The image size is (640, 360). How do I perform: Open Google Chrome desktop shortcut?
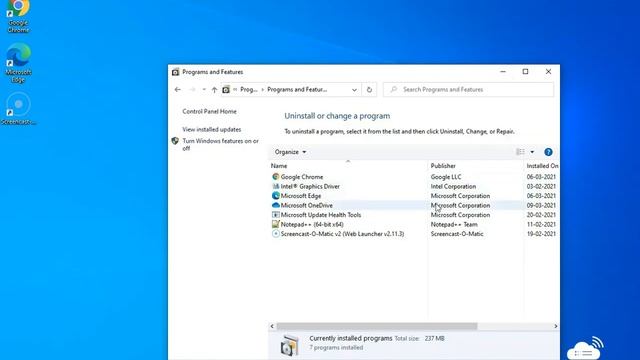pyautogui.click(x=18, y=16)
